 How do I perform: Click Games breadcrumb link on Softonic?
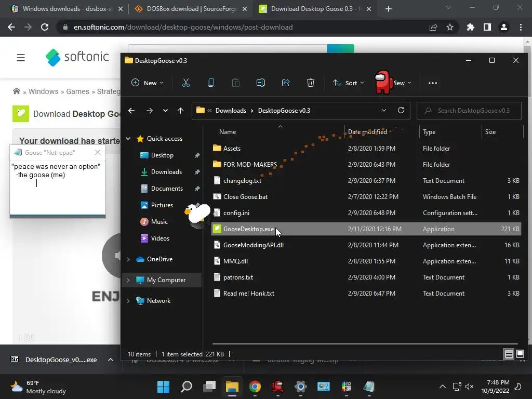tap(78, 91)
